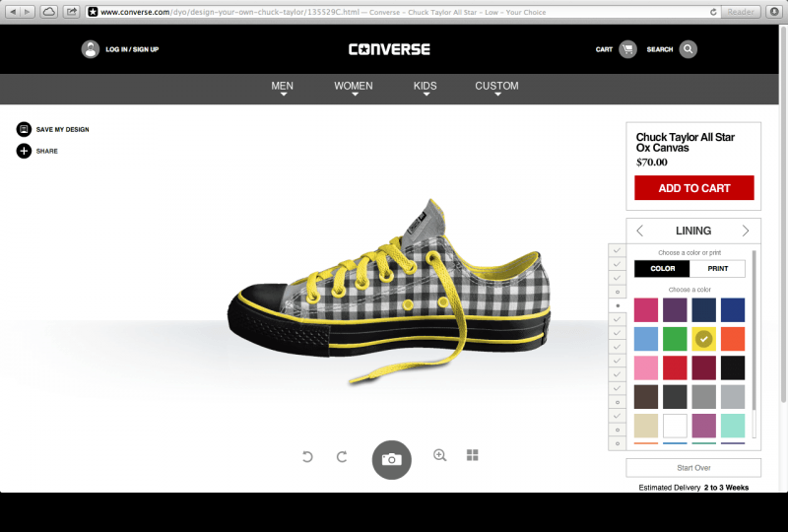Open the MEN menu

[x=283, y=88]
